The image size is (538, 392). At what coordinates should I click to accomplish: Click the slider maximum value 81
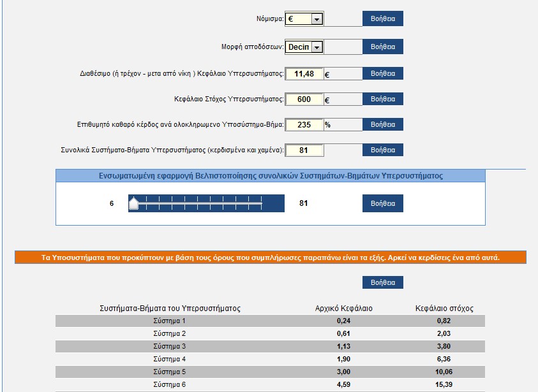pyautogui.click(x=303, y=203)
